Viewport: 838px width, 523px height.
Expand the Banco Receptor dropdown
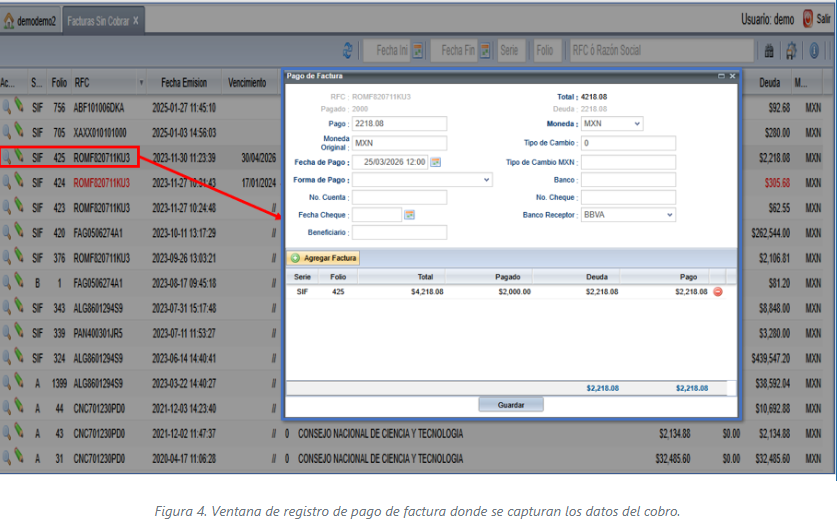669,215
